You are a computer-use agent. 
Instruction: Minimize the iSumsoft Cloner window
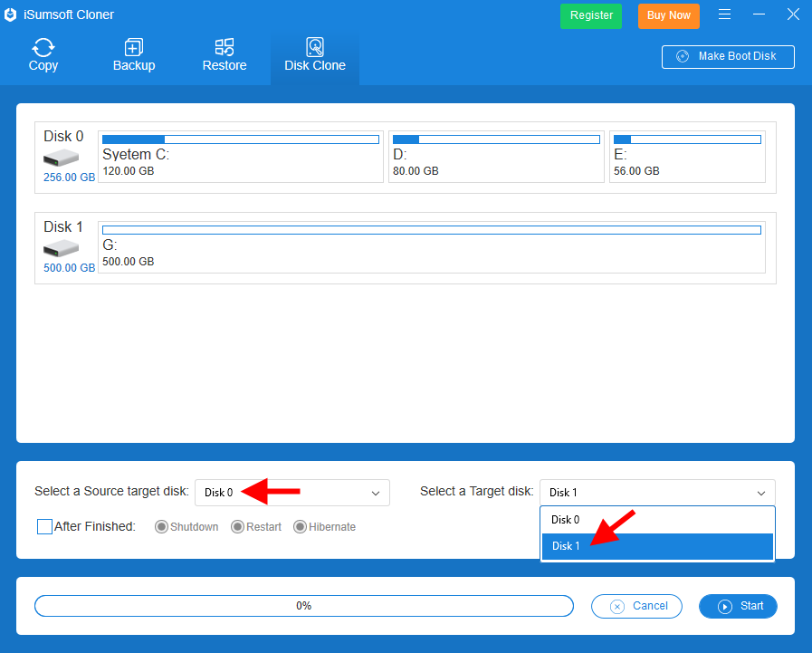pyautogui.click(x=759, y=14)
